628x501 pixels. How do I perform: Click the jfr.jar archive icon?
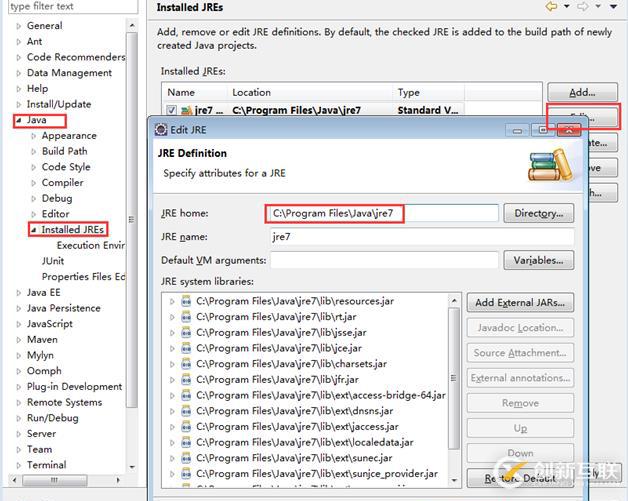186,380
